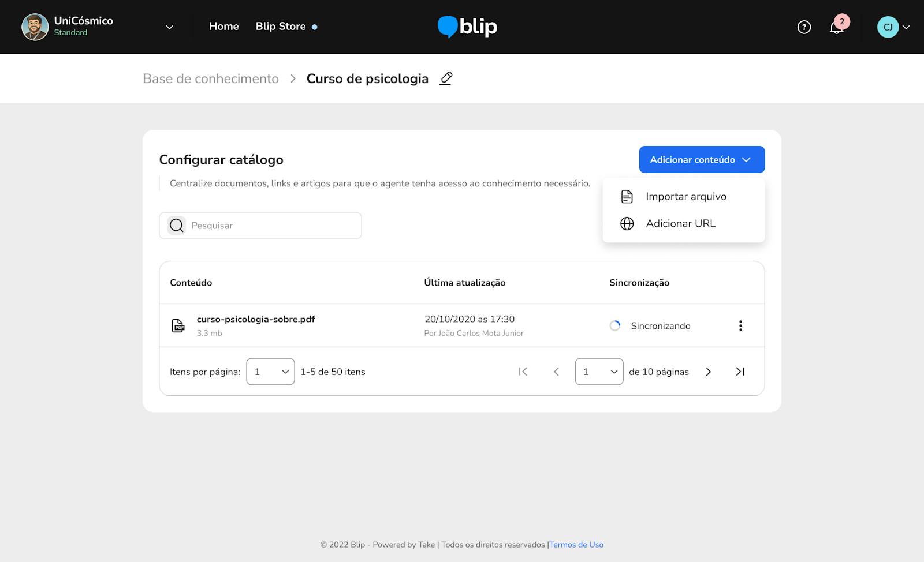Image resolution: width=924 pixels, height=562 pixels.
Task: Go to the first page of results
Action: [x=523, y=372]
